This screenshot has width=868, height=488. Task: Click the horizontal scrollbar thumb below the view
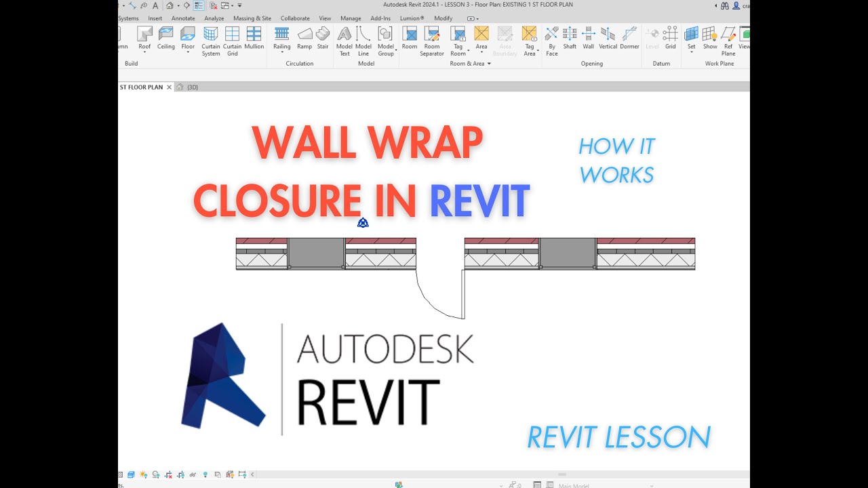(x=562, y=474)
